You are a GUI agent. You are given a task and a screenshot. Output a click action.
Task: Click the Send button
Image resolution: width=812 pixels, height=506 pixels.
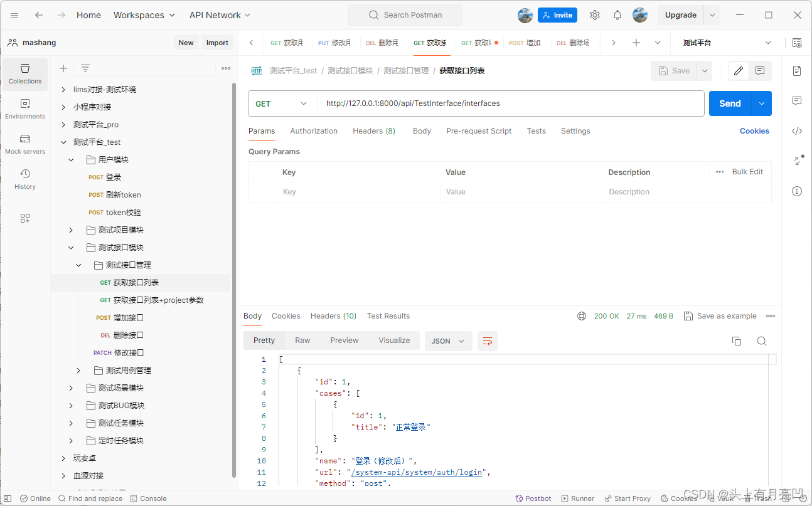tap(730, 103)
